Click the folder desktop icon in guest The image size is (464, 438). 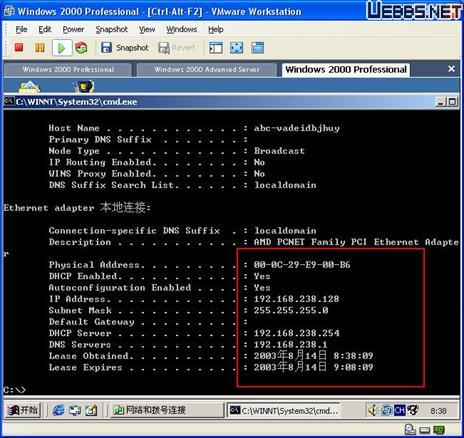point(29,87)
